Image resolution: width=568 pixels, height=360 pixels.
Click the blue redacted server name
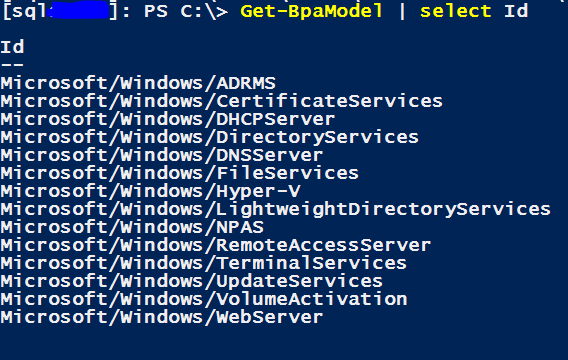pos(78,10)
